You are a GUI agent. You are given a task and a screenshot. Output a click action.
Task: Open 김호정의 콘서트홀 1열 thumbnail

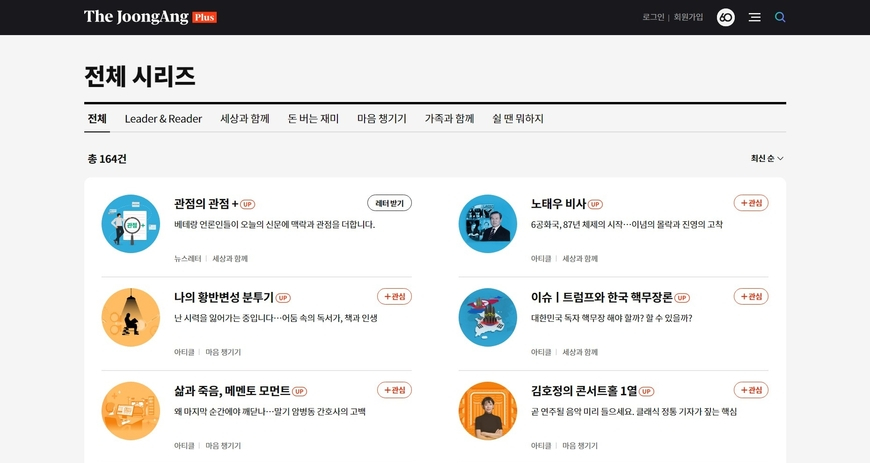[488, 411]
